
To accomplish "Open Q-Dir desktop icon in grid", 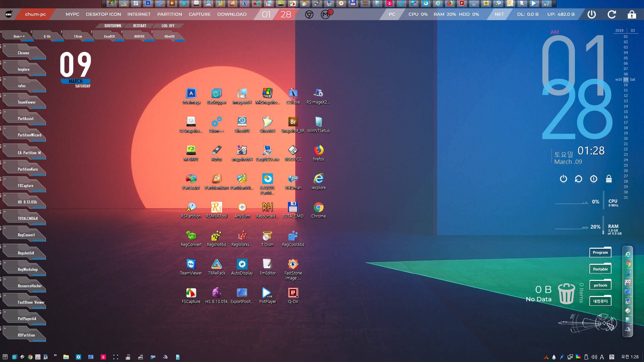I will [293, 296].
